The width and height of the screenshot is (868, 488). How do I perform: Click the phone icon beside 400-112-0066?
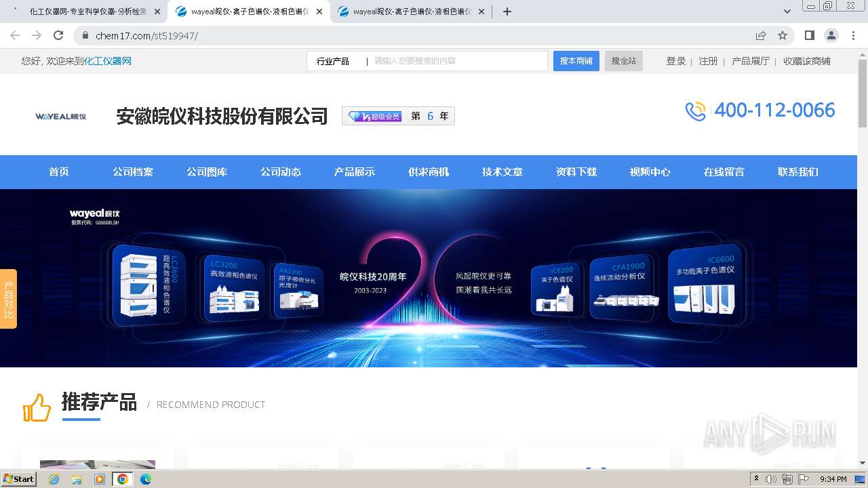coord(696,111)
